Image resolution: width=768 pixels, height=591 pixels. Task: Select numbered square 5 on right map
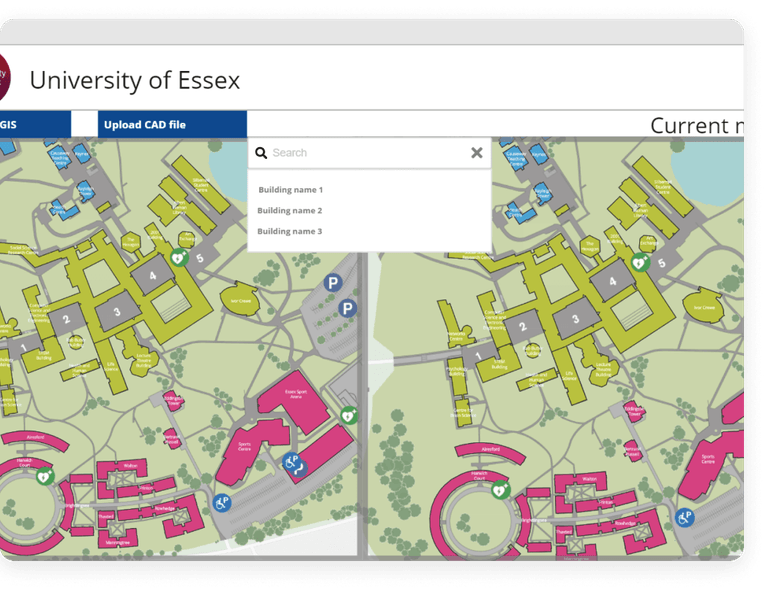[x=662, y=263]
